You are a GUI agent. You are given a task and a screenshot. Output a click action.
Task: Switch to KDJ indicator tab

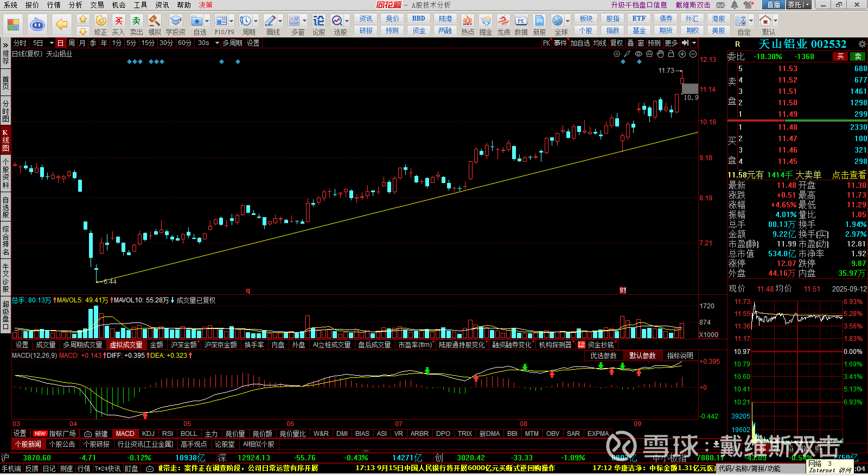click(x=148, y=434)
